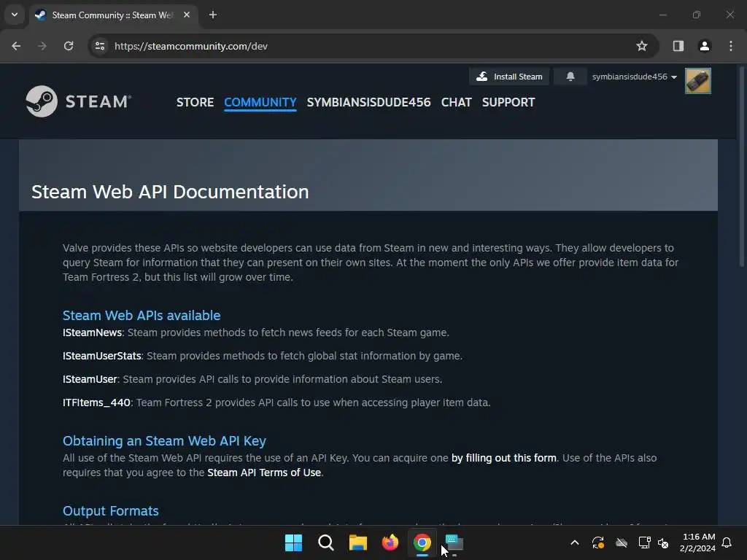Open the symbiansisdude456 account dropdown
Screen dimensions: 747x560
[634, 77]
